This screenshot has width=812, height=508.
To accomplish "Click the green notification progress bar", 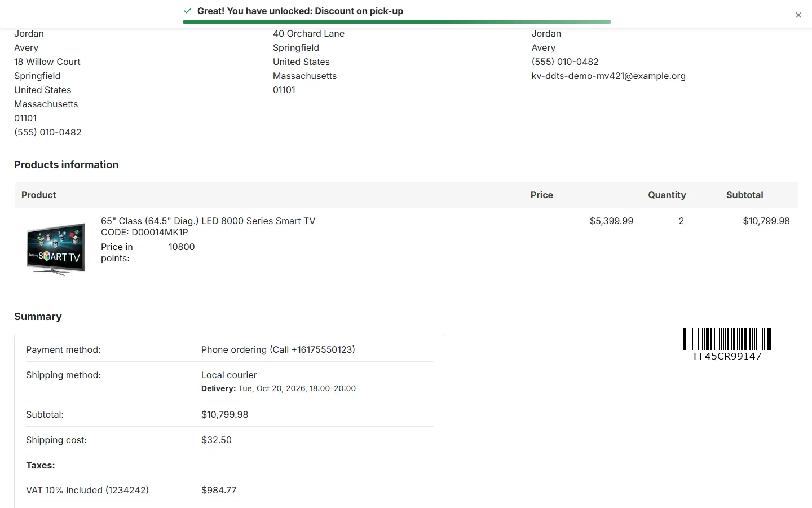I will coord(397,22).
